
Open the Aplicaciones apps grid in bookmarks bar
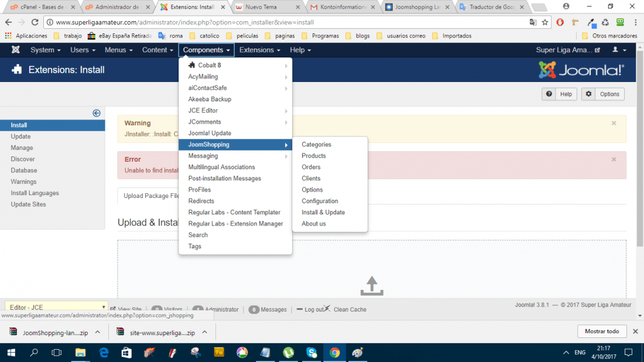point(27,36)
